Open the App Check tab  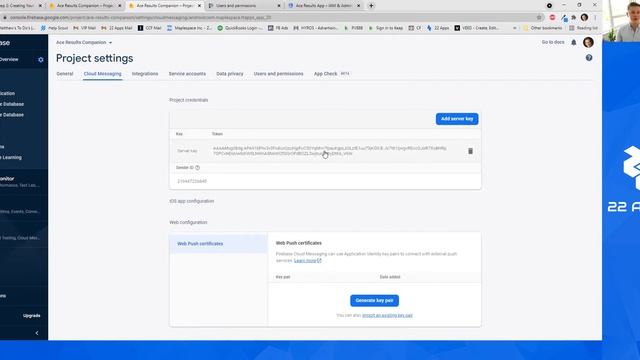click(x=326, y=74)
